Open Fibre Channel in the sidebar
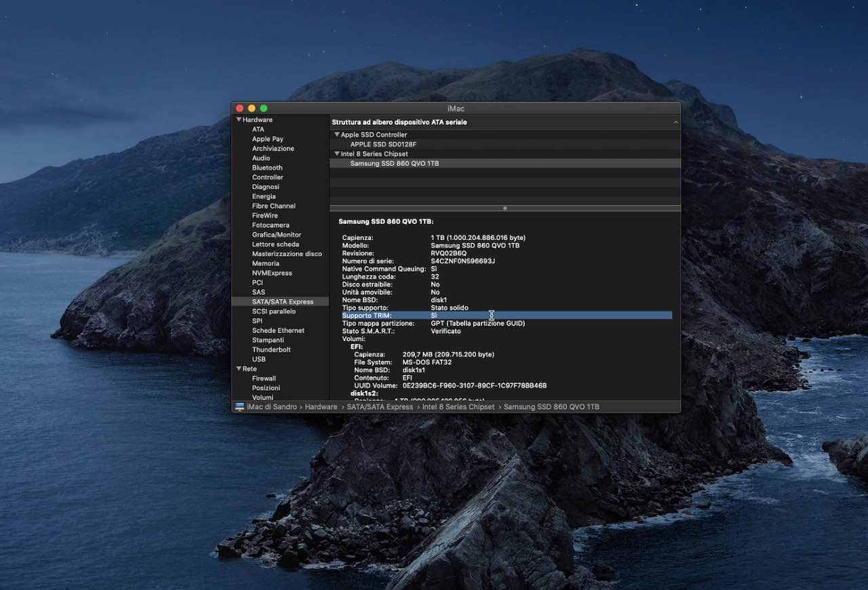 coord(274,206)
